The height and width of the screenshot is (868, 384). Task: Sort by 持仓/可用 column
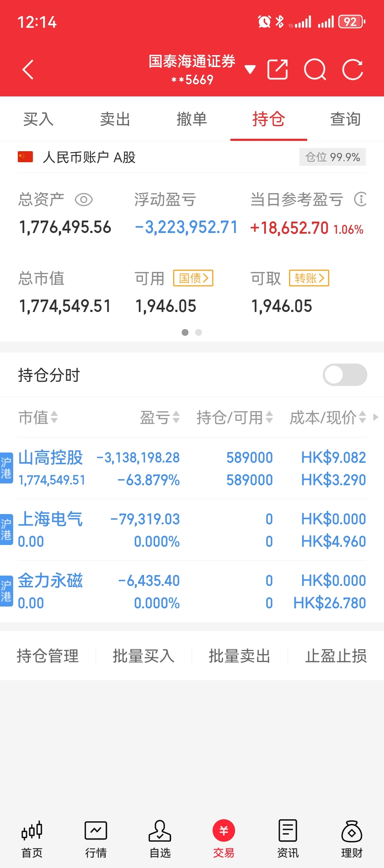[235, 417]
